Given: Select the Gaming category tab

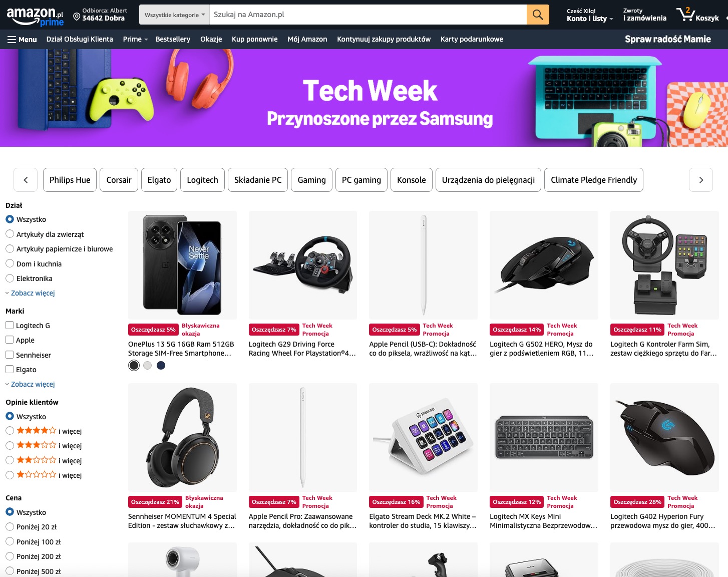Looking at the screenshot, I should [x=311, y=180].
